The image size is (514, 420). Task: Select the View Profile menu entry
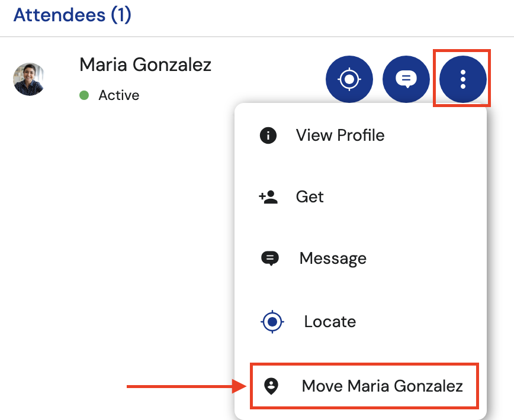[340, 135]
